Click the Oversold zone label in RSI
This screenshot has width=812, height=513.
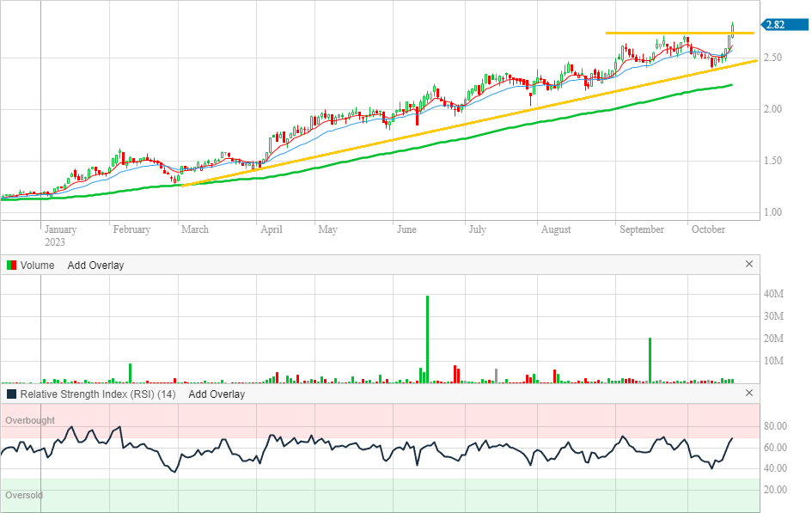click(x=23, y=496)
